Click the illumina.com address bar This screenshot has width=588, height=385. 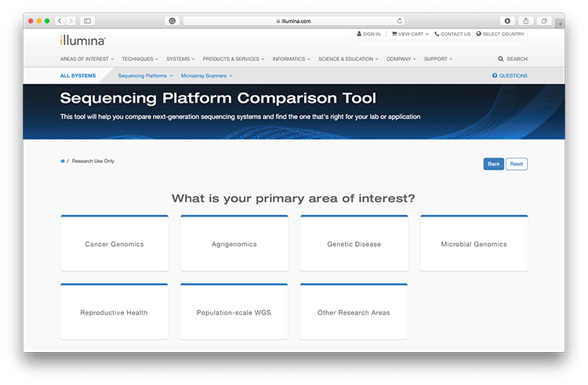point(294,21)
